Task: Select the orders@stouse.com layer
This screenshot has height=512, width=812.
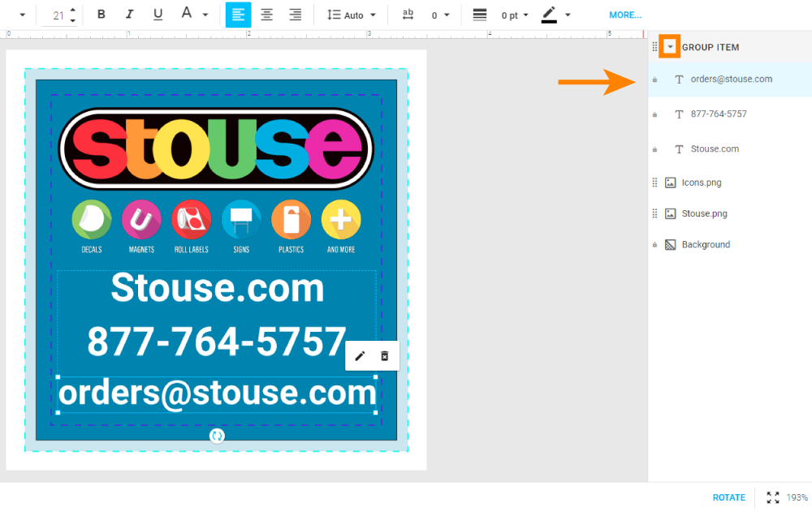Action: (730, 80)
